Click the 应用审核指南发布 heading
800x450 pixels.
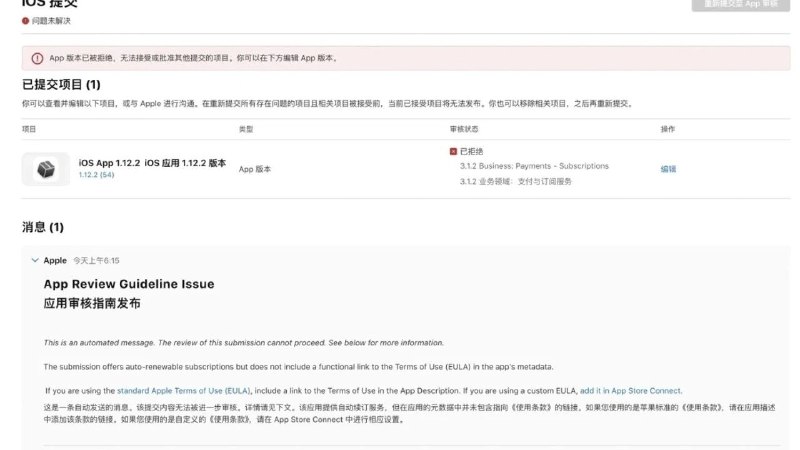[92, 304]
